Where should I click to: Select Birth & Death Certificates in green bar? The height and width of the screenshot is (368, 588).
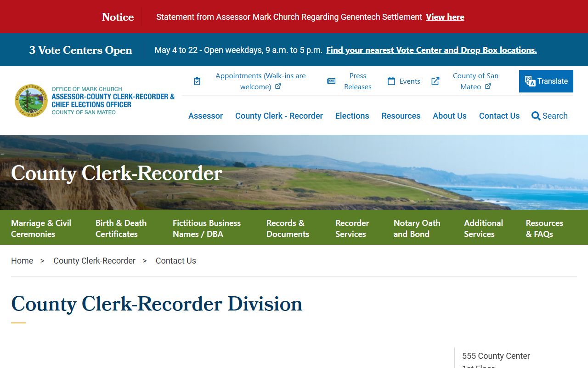click(121, 228)
